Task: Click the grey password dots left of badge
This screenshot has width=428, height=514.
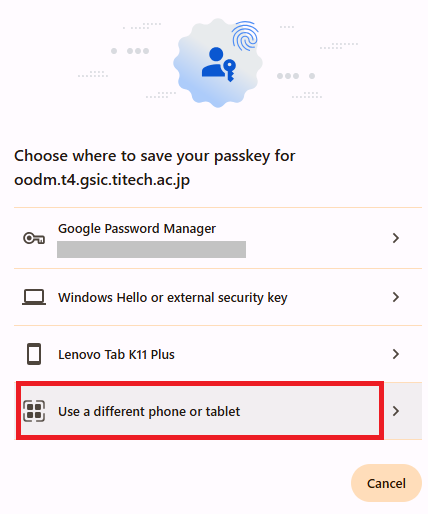Action: (x=130, y=51)
